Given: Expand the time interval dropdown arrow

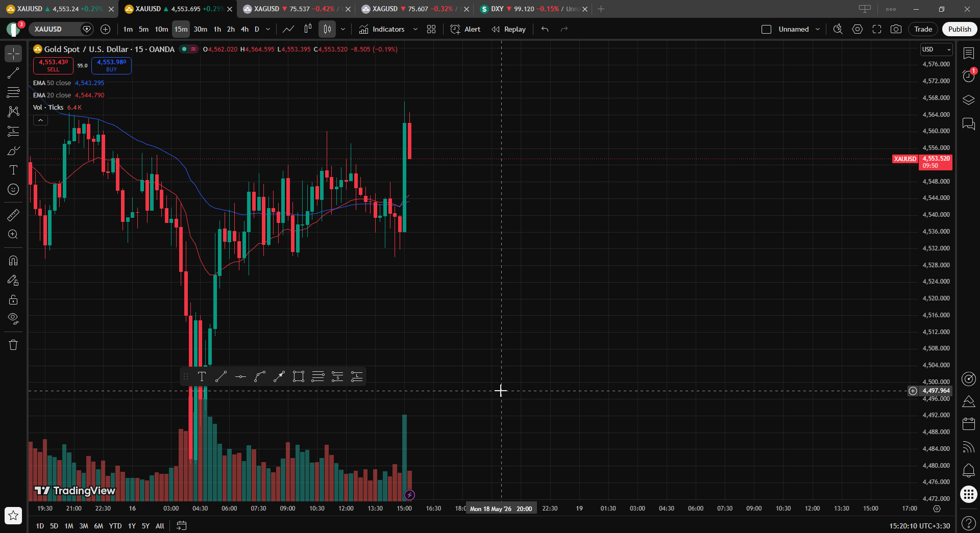Looking at the screenshot, I should click(268, 29).
